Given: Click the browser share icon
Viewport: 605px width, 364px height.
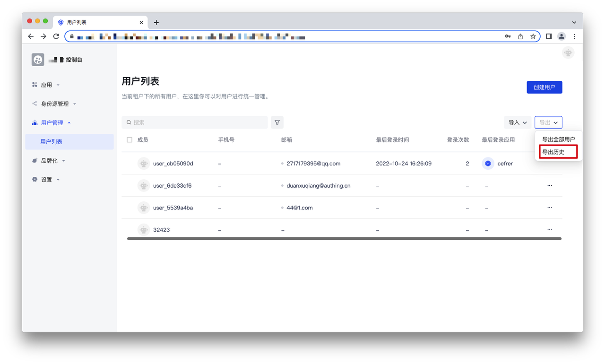Looking at the screenshot, I should pos(520,36).
